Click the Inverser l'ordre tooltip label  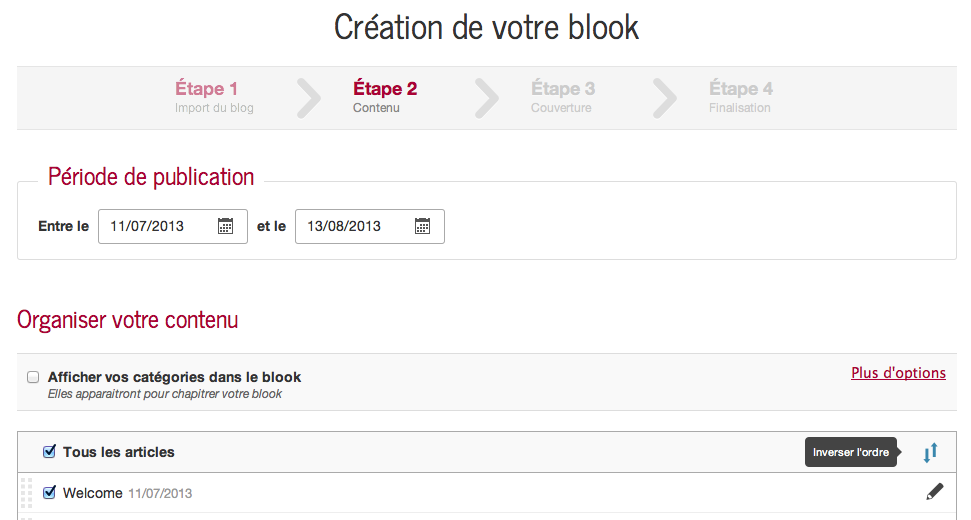coord(850,453)
